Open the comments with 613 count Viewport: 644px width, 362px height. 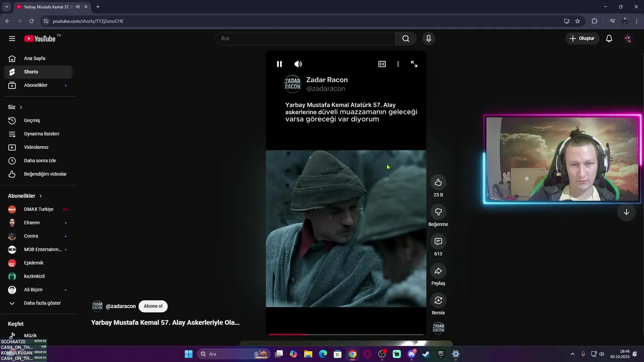(x=438, y=241)
